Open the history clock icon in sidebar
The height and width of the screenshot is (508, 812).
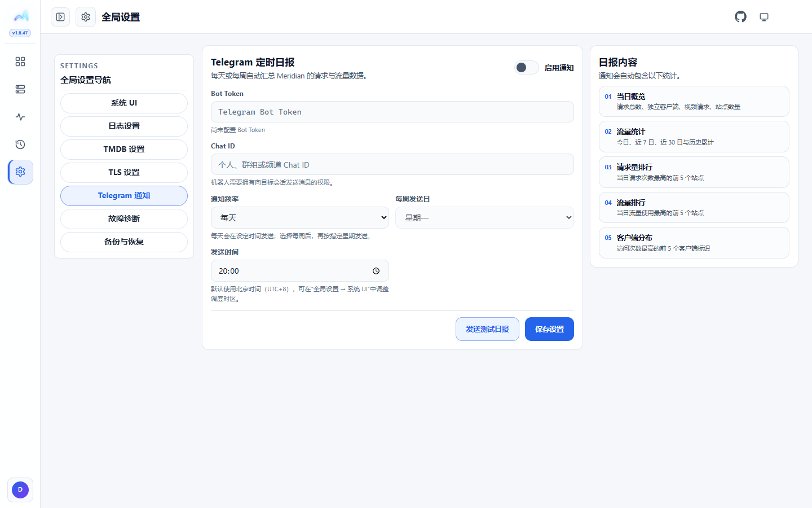(20, 144)
